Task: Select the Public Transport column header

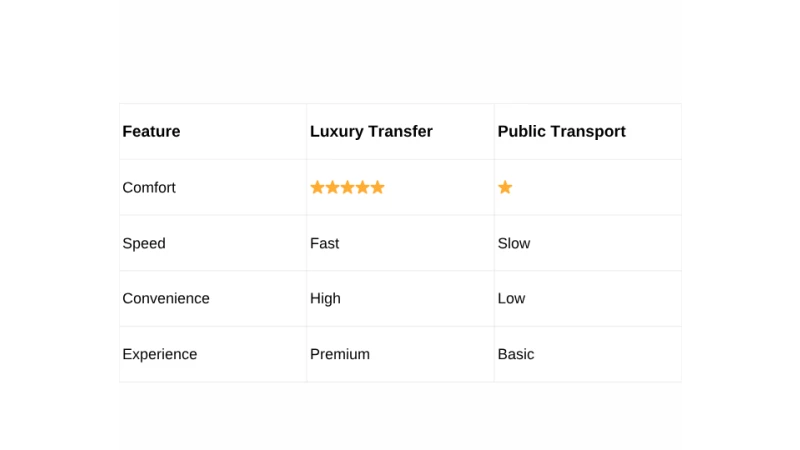Action: 561,131
